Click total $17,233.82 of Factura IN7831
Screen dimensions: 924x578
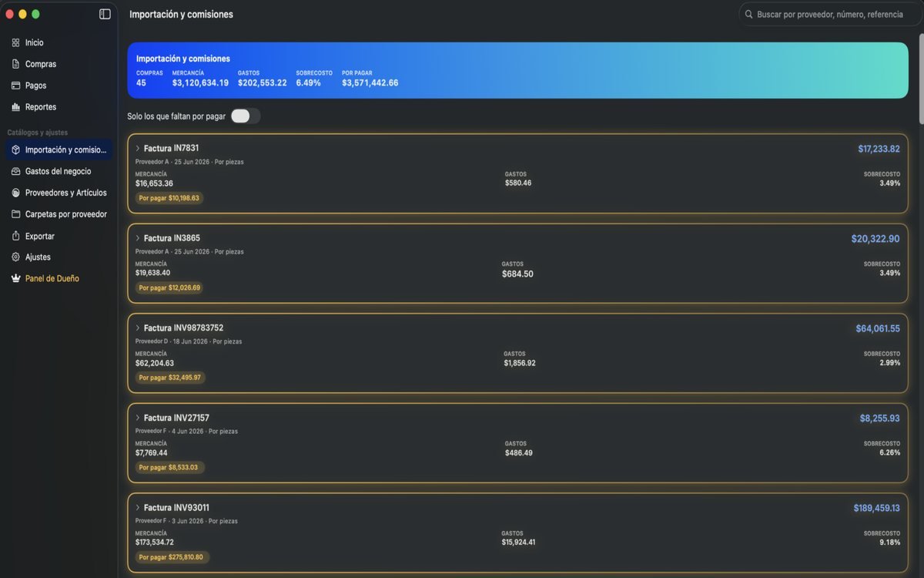(879, 149)
